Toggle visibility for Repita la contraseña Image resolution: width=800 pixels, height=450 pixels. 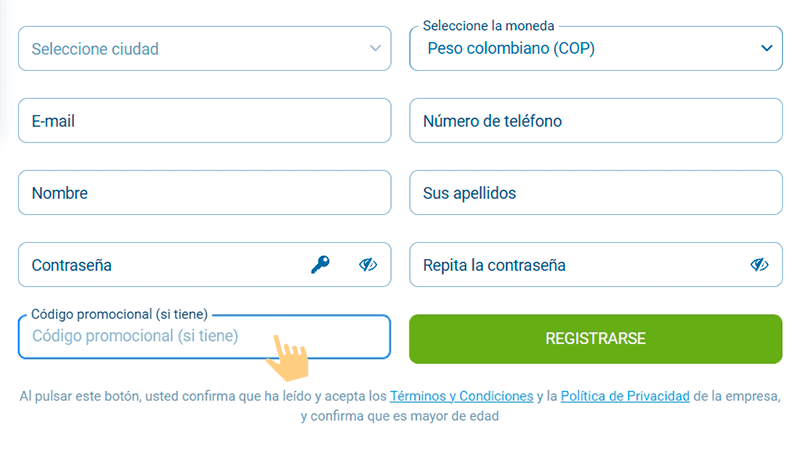pos(759,265)
